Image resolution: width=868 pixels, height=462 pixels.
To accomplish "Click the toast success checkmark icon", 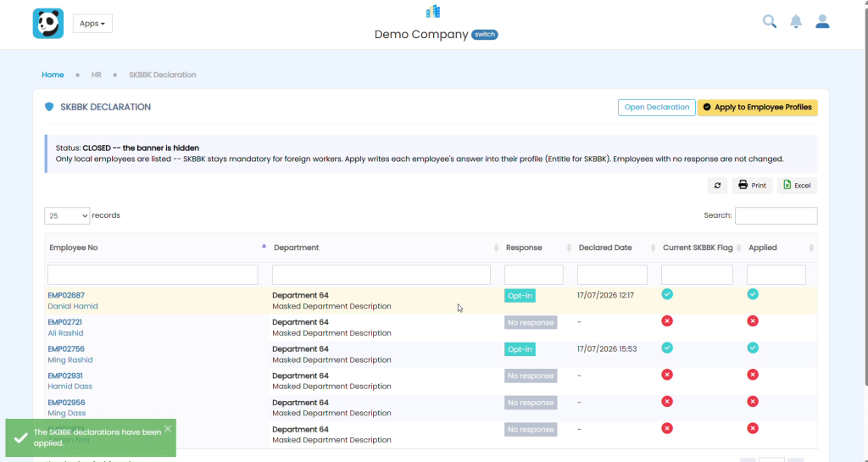I will [x=21, y=438].
